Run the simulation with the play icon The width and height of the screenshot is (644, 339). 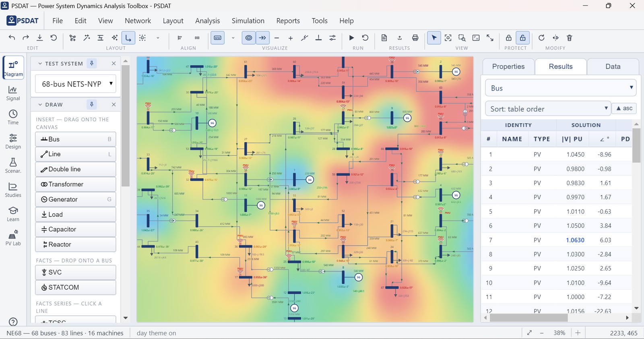tap(351, 38)
